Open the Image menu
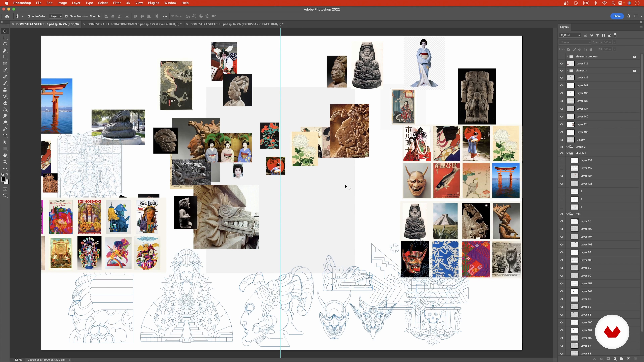The height and width of the screenshot is (362, 644). (62, 3)
